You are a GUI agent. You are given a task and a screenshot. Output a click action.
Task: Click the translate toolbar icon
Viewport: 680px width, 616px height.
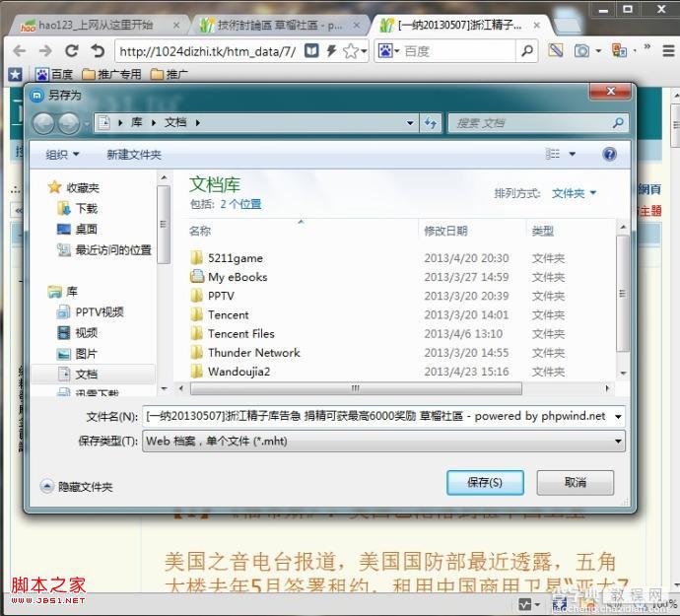point(619,50)
